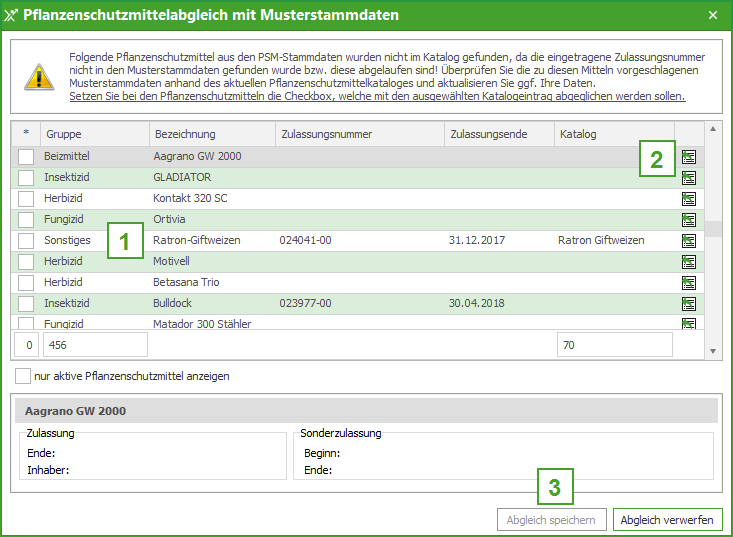Screen dimensions: 733x537
Task: Tick checkbox for Ratron-Giftweizen
Action: [x=26, y=241]
